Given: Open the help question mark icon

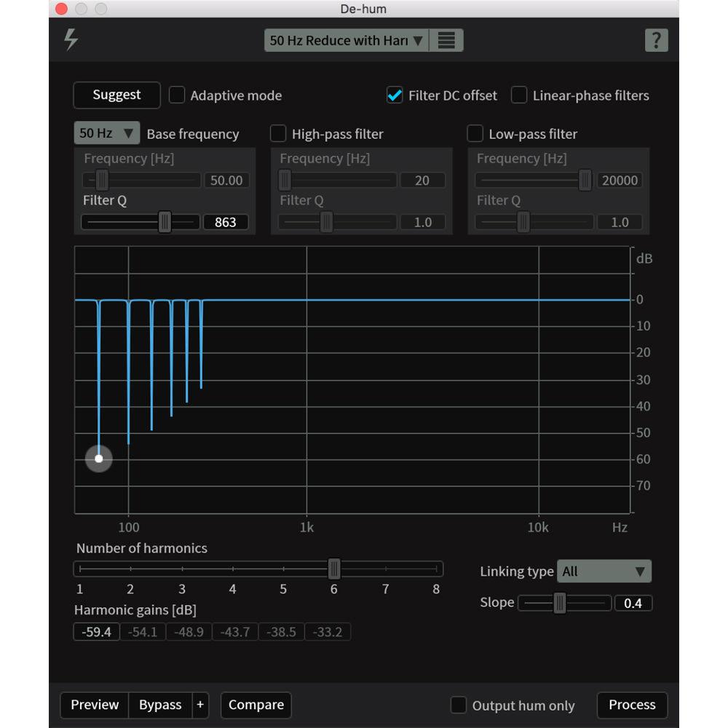Looking at the screenshot, I should point(656,40).
